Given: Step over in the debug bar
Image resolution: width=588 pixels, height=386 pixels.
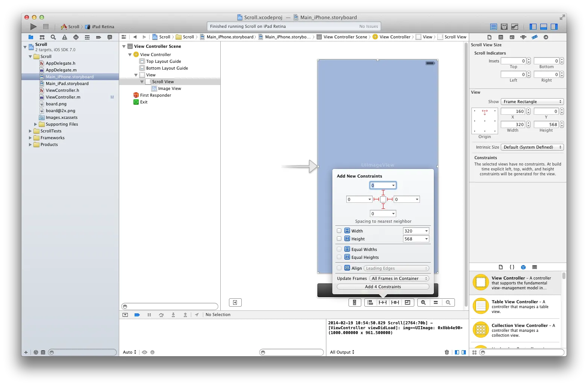Looking at the screenshot, I should [x=161, y=315].
